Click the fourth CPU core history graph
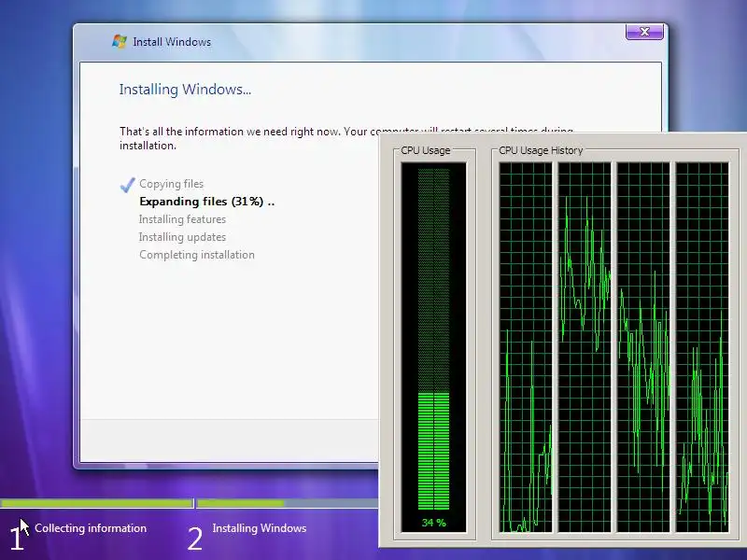The image size is (747, 560). [702, 347]
